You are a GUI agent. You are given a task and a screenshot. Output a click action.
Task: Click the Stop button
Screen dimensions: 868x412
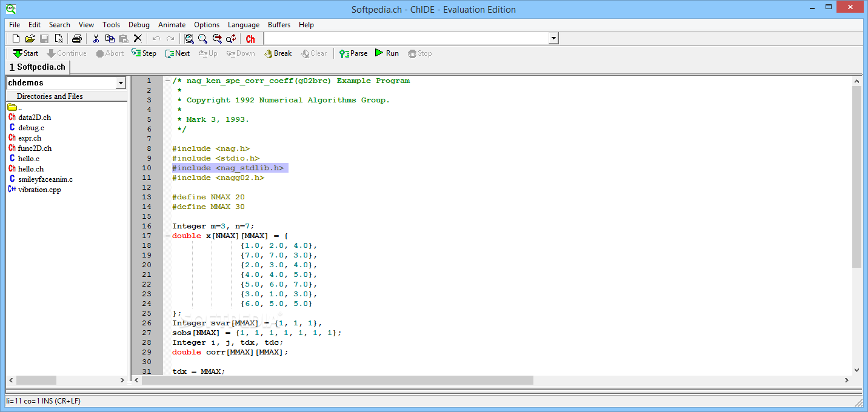point(420,53)
